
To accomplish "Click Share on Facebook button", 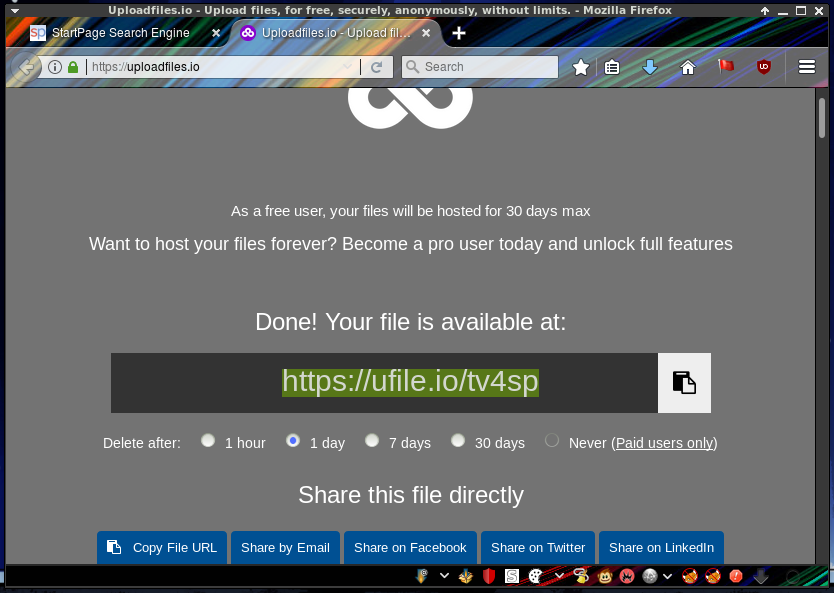I will pos(410,547).
